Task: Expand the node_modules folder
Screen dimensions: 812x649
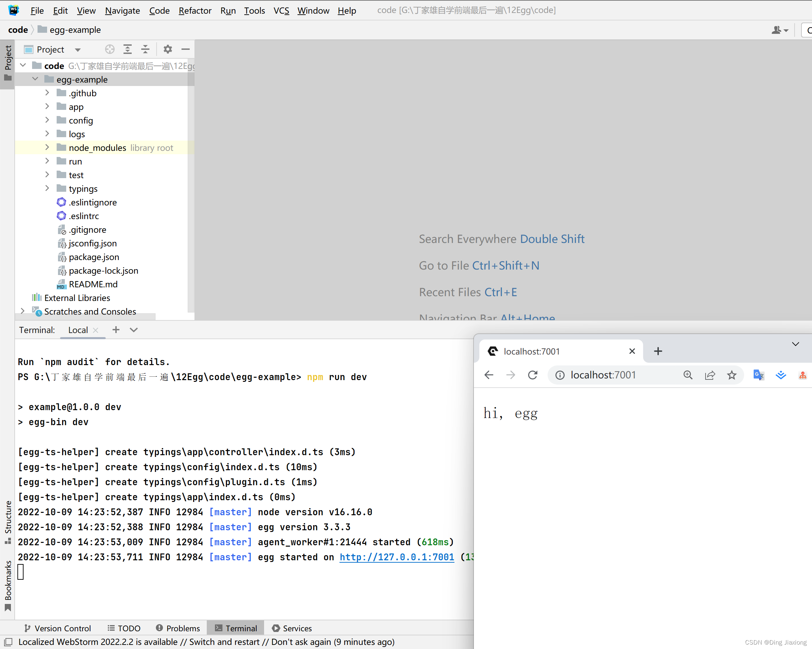Action: tap(47, 148)
